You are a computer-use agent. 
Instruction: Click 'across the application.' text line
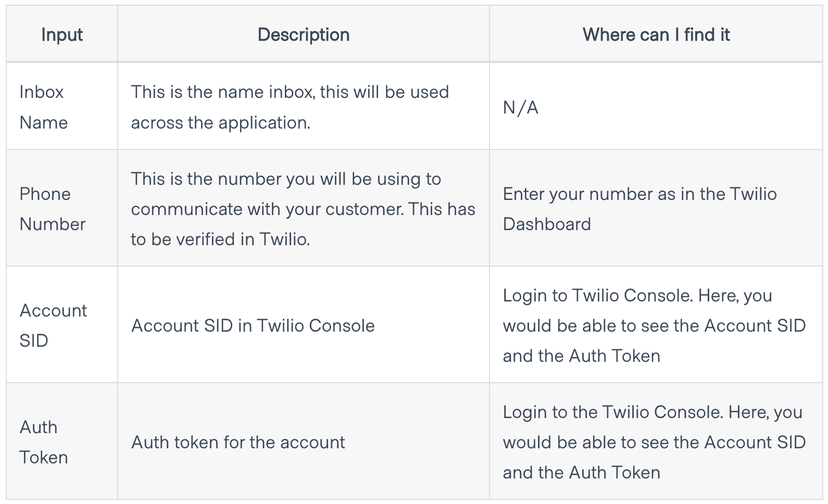tap(220, 122)
